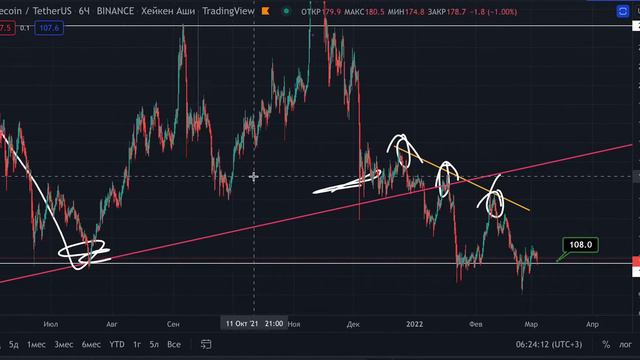Select the 1г time range

click(x=137, y=344)
